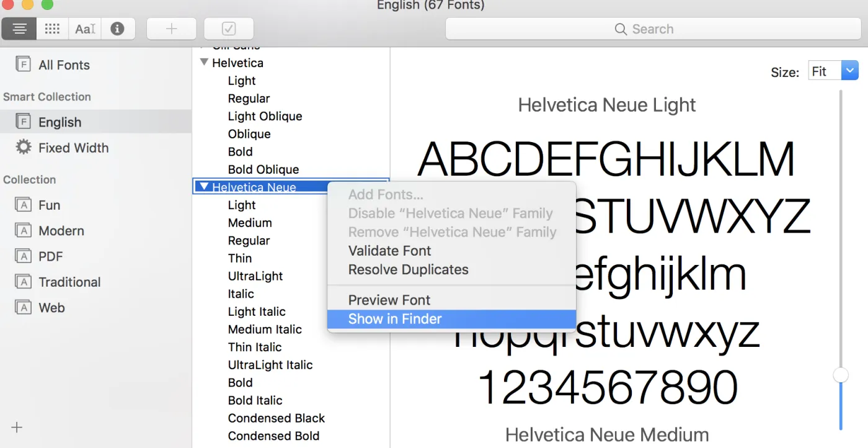This screenshot has height=448, width=868.
Task: Click the Helvetica Neue Medium preview heading
Action: tap(607, 434)
